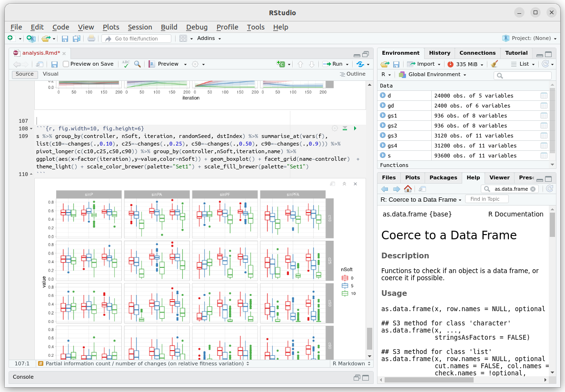Click editor vertical scrollbar thumb

[369, 339]
